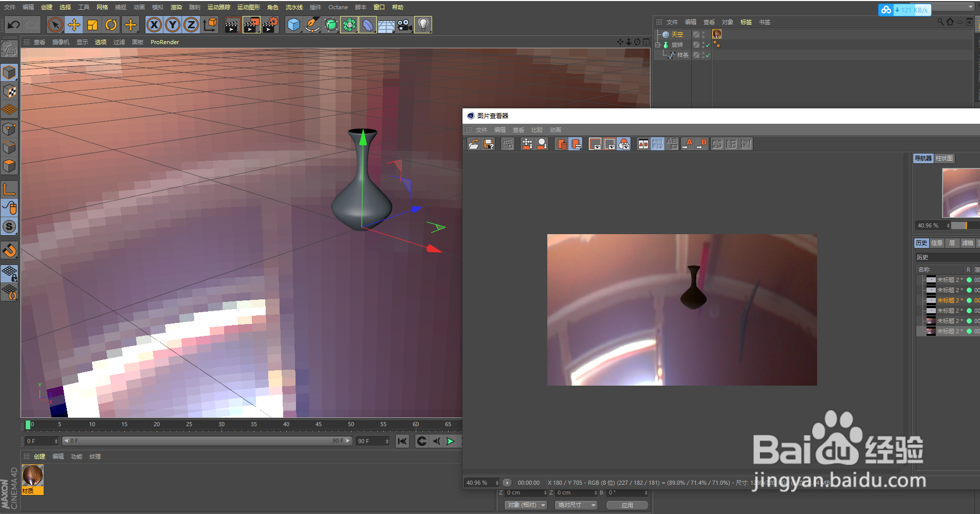
Task: Switch to the 柱状图 tab in Picture Viewer
Action: tap(944, 158)
